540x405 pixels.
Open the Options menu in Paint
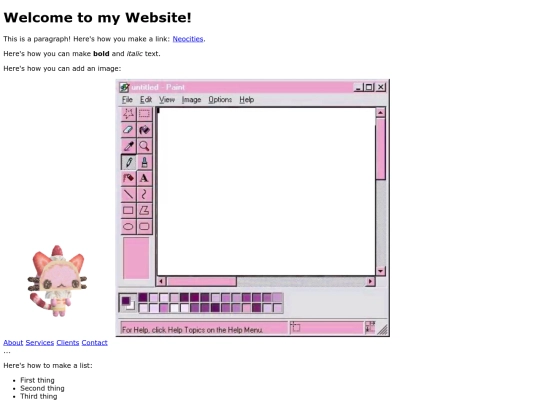point(220,100)
